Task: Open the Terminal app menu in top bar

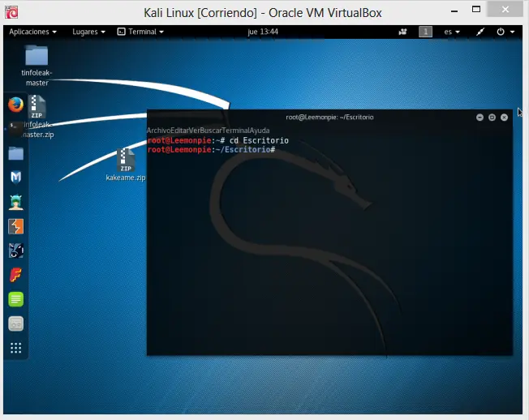Action: pyautogui.click(x=140, y=32)
